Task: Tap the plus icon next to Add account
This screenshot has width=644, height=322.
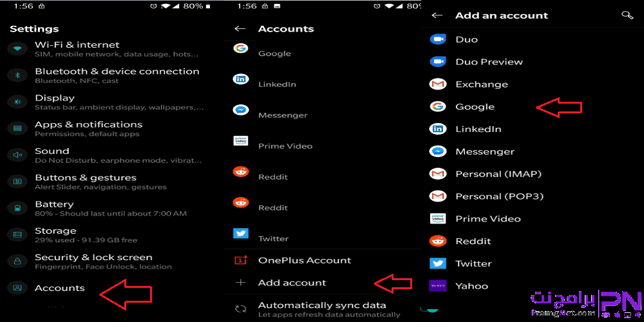Action: point(240,283)
